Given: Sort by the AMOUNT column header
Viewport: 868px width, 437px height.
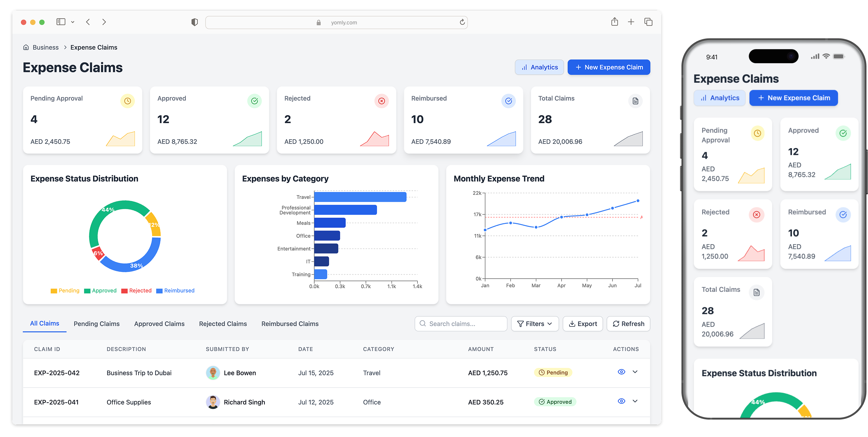Looking at the screenshot, I should coord(481,349).
